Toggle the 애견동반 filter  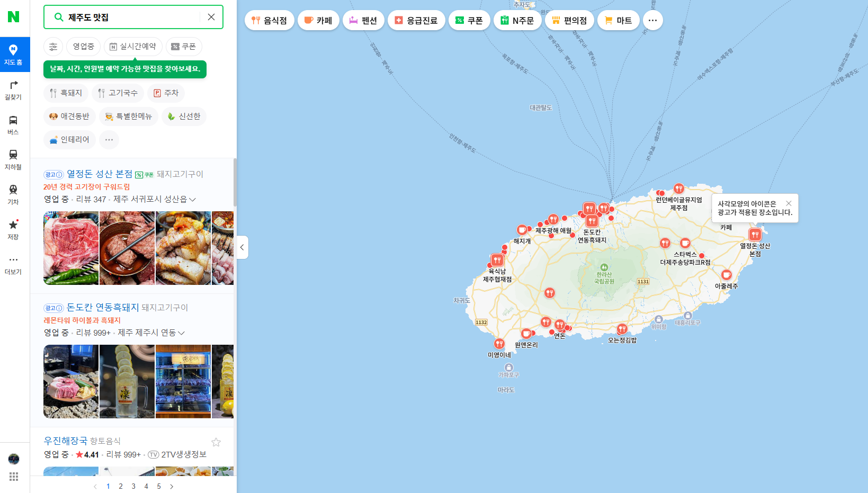[69, 116]
